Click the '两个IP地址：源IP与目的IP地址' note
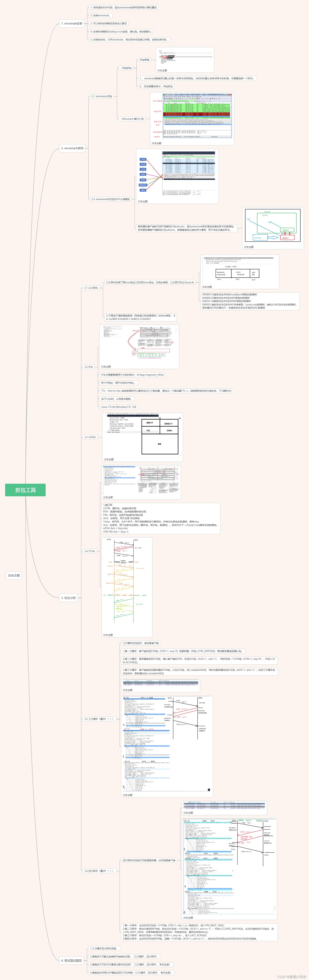The image size is (309, 980). 119,383
